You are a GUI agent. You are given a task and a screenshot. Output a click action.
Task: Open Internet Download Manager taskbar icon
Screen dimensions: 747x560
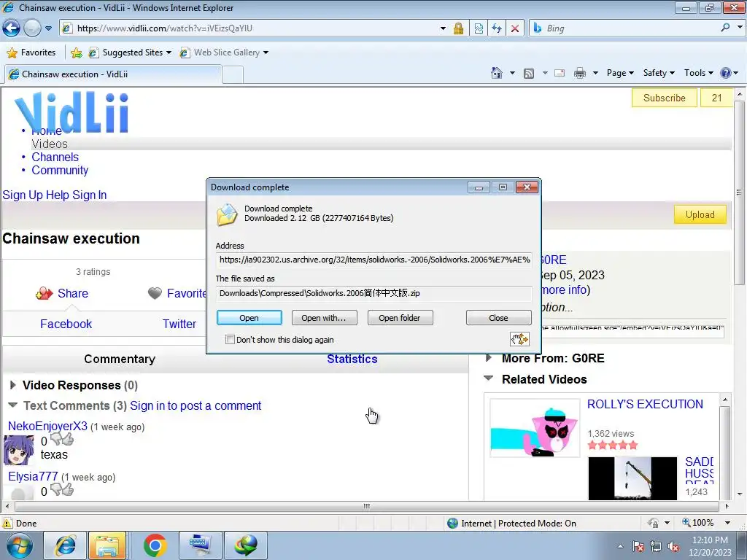pyautogui.click(x=245, y=545)
